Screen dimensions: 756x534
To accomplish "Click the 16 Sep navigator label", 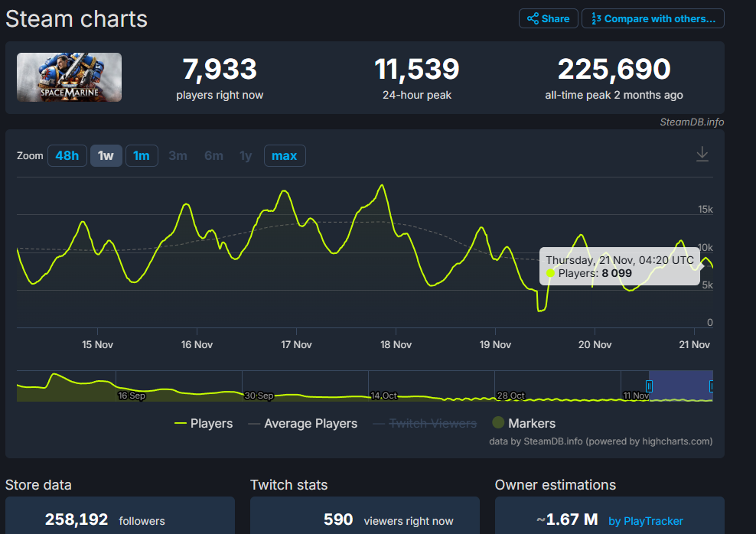I will (132, 396).
